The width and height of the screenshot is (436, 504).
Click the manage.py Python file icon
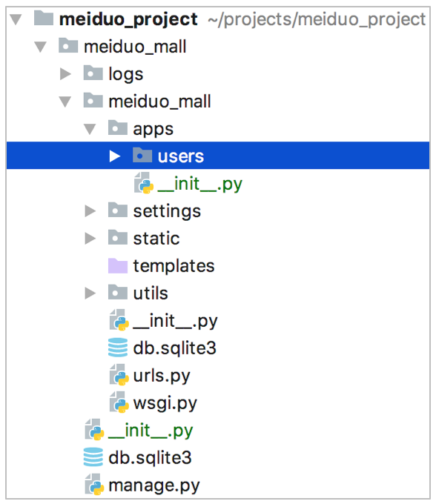click(94, 485)
